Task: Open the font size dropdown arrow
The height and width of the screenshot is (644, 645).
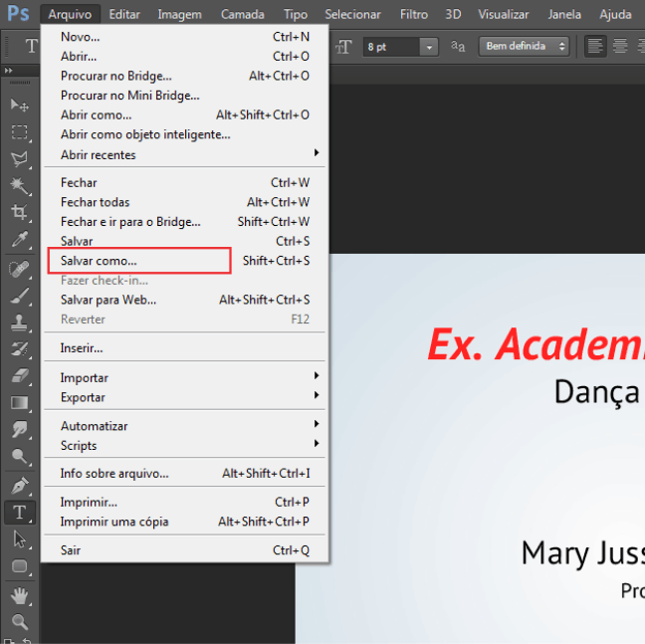Action: coord(429,47)
